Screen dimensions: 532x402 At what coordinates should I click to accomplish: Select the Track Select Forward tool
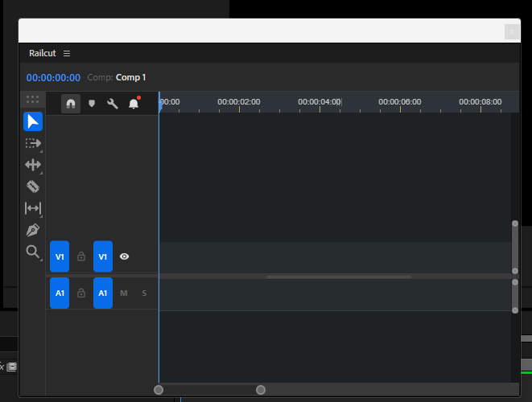click(33, 143)
